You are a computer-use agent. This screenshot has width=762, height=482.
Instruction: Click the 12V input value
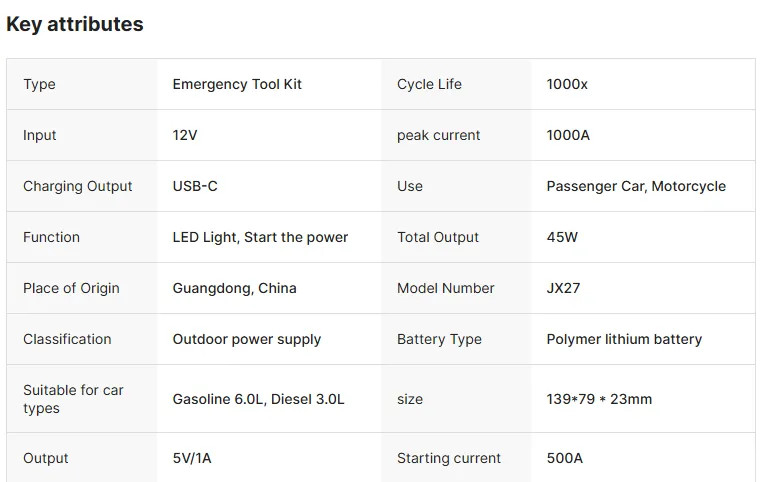point(186,135)
